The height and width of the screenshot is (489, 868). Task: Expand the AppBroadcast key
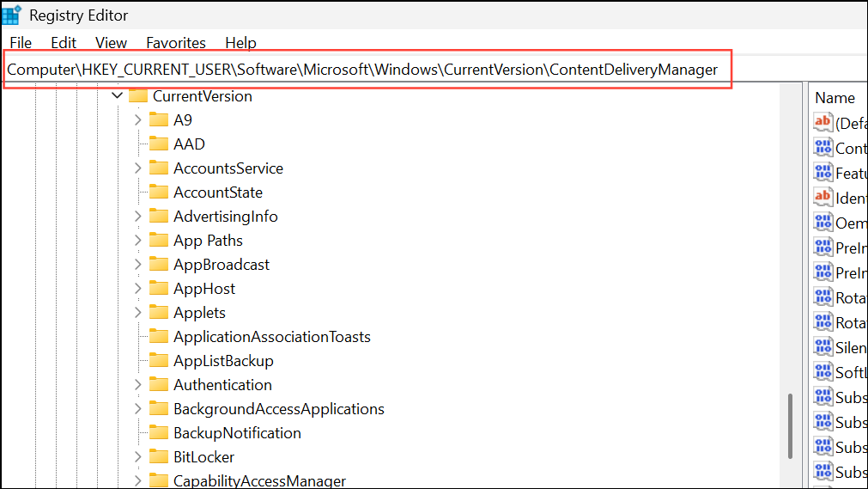(138, 265)
